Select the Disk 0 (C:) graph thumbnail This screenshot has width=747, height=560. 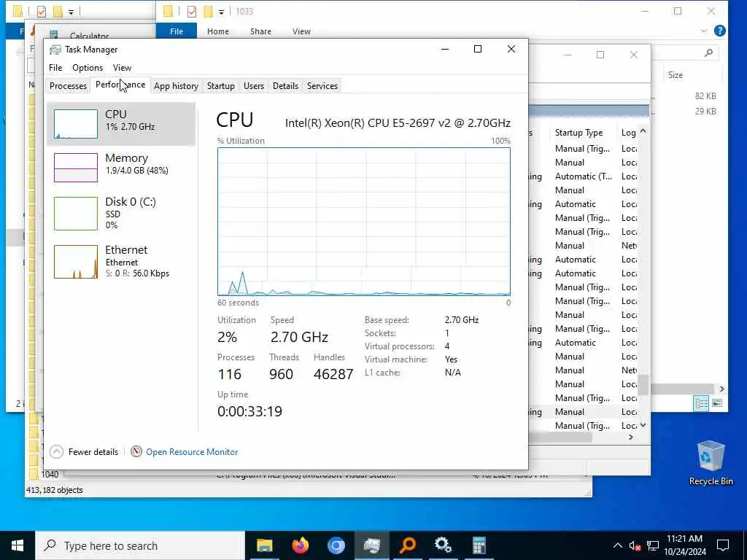tap(76, 214)
